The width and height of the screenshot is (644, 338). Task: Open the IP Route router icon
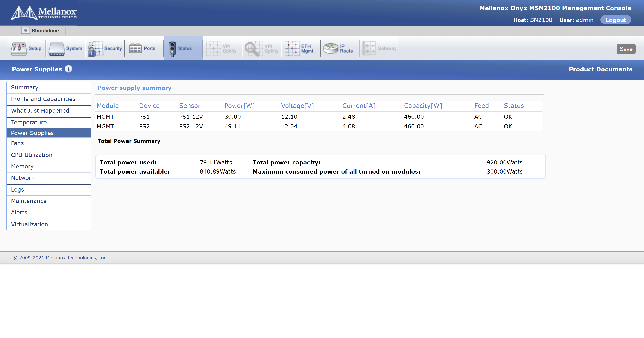tap(330, 48)
